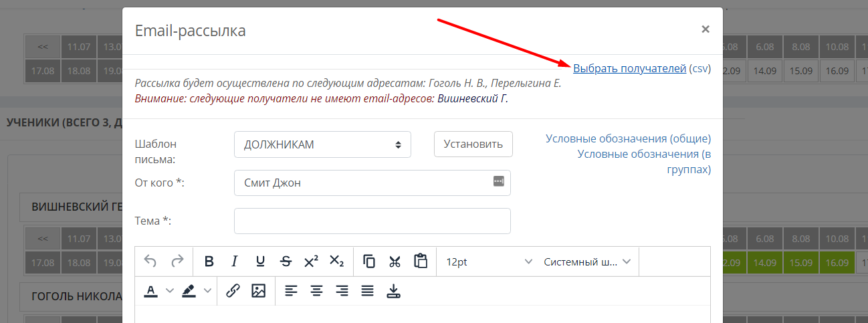The width and height of the screenshot is (868, 323).
Task: Select 8.08 in the top date row
Action: [800, 47]
